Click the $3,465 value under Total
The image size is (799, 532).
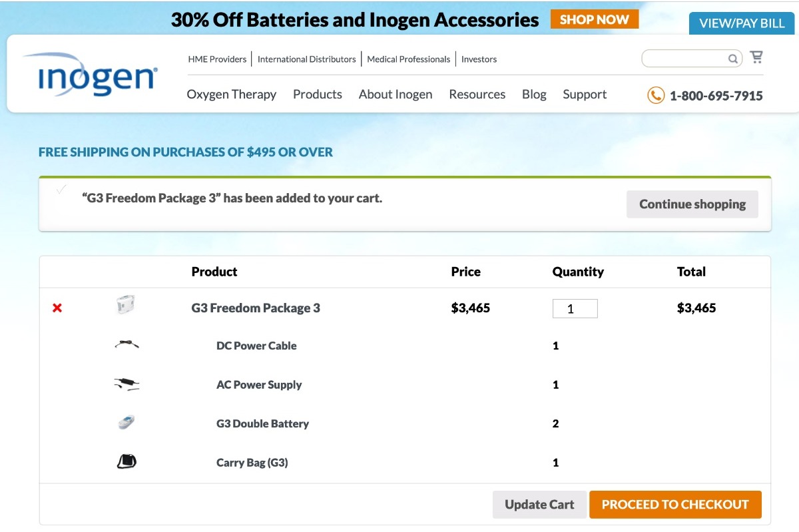(696, 308)
